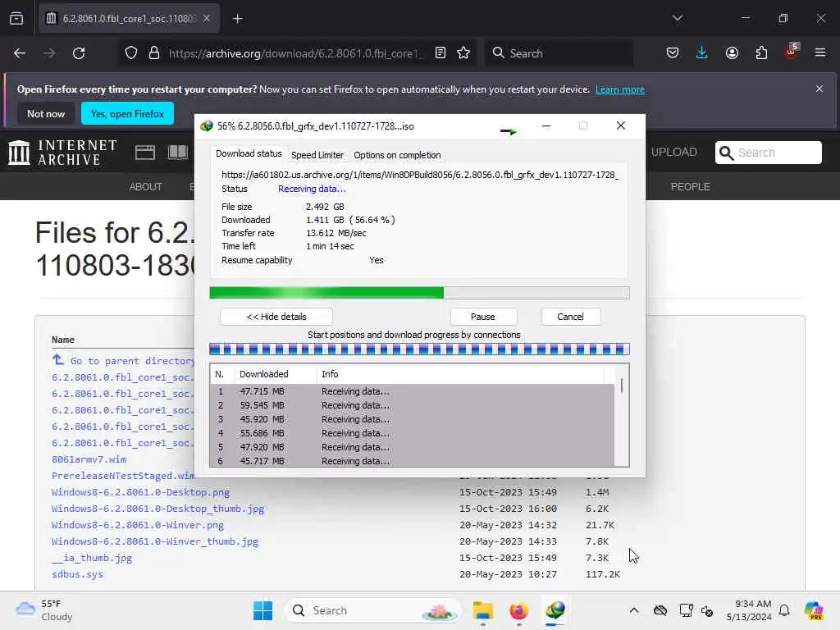Open the 8061armv7.wim file link
The image size is (840, 630).
89,459
